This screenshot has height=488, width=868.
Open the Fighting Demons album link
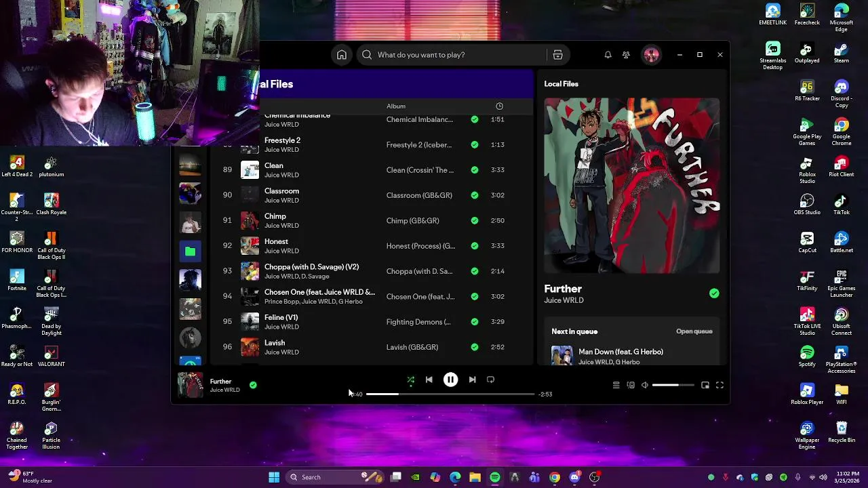(418, 322)
